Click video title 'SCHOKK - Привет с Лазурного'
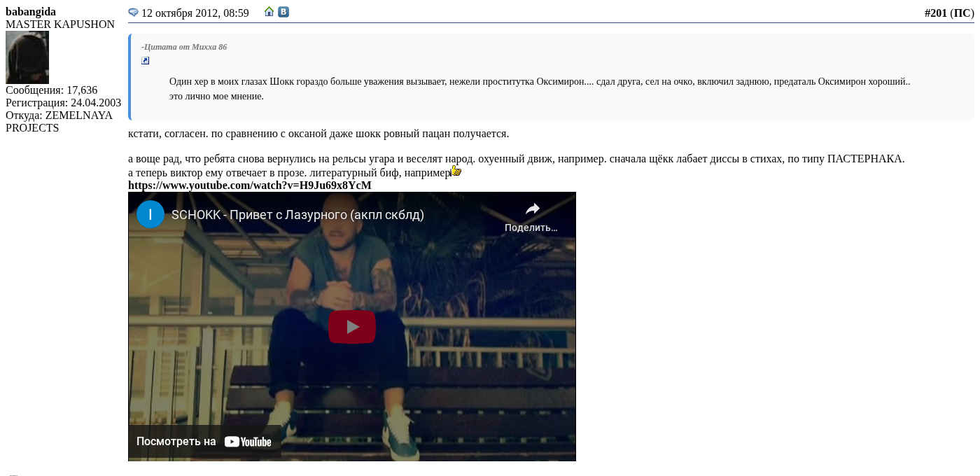980x476 pixels. 297,215
